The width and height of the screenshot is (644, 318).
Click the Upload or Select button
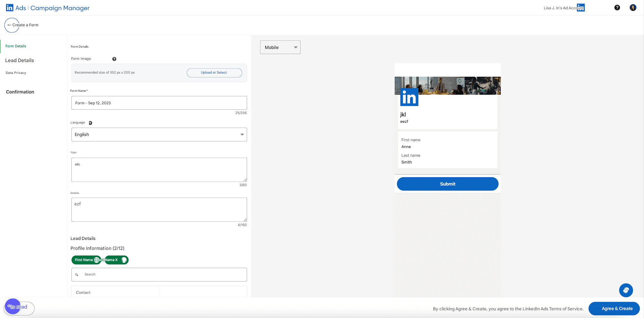[214, 73]
